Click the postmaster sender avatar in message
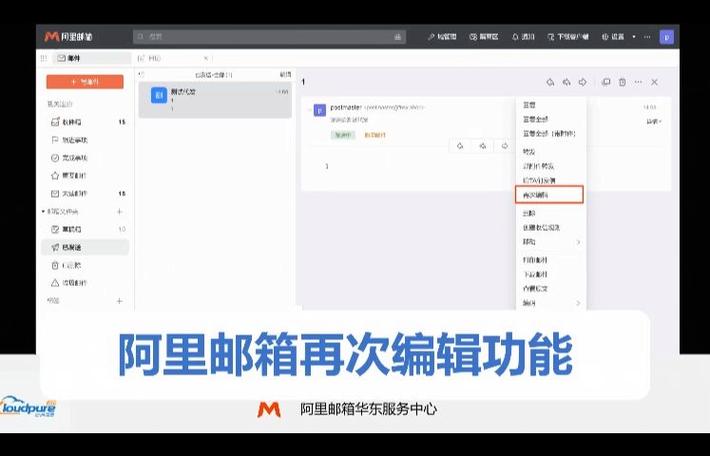 click(320, 110)
